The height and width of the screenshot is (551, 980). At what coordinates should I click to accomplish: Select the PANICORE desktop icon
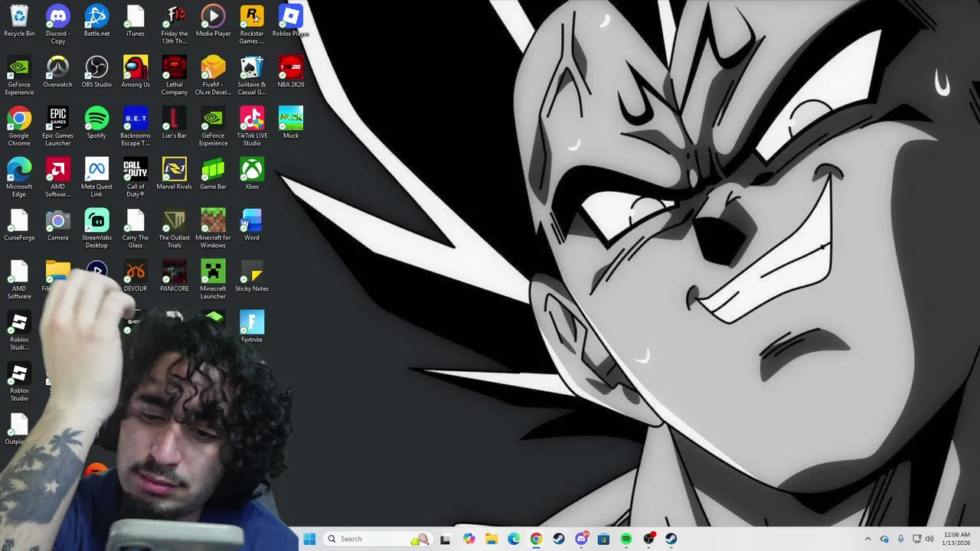(175, 276)
